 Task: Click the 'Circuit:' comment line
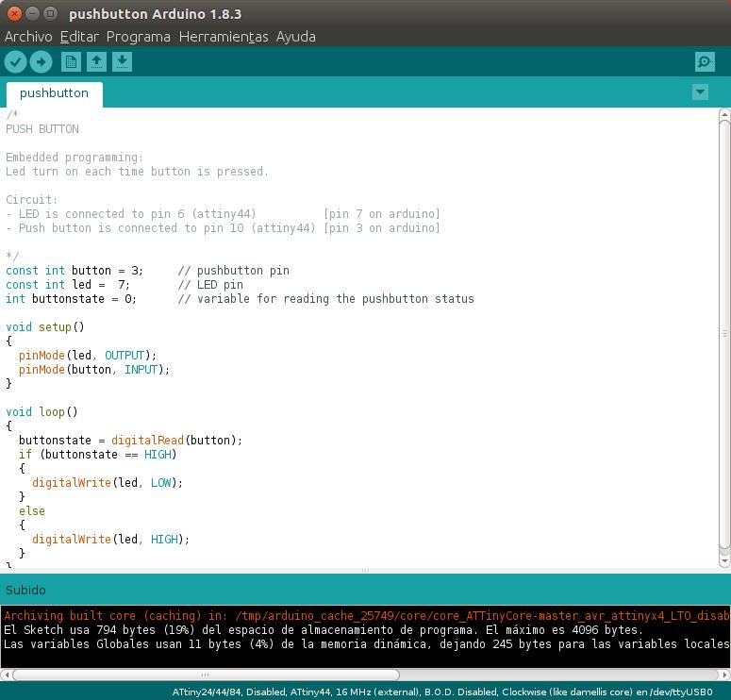(x=31, y=200)
